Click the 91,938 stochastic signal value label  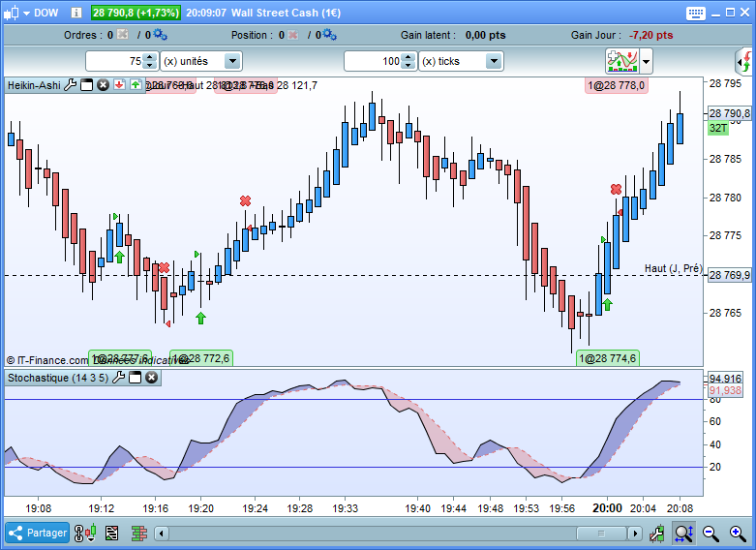(725, 391)
